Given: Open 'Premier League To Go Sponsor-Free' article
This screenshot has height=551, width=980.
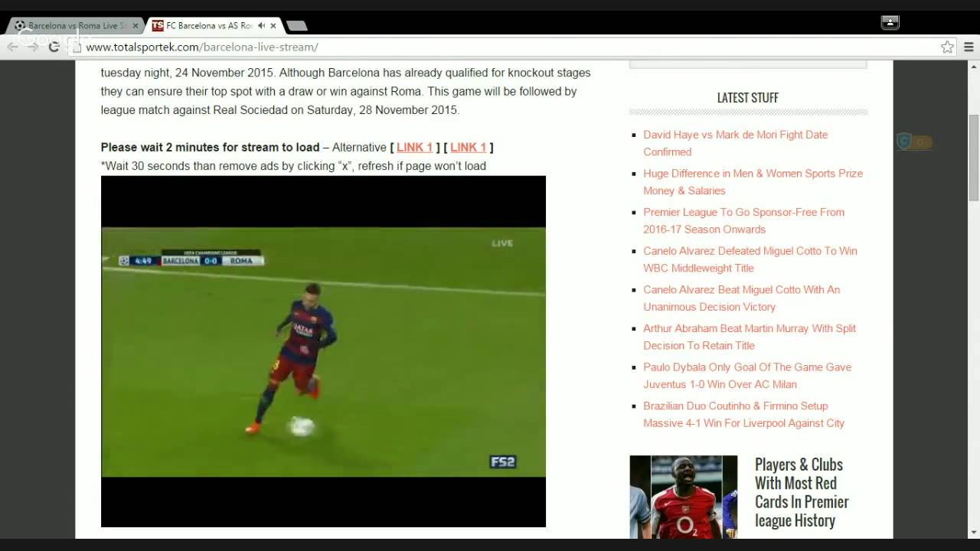Looking at the screenshot, I should 743,220.
